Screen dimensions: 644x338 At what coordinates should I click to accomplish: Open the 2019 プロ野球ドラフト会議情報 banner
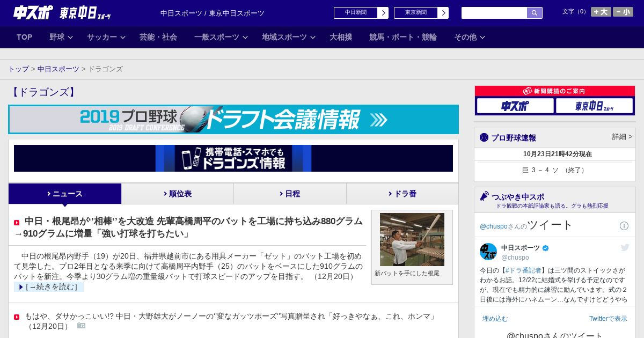click(233, 119)
